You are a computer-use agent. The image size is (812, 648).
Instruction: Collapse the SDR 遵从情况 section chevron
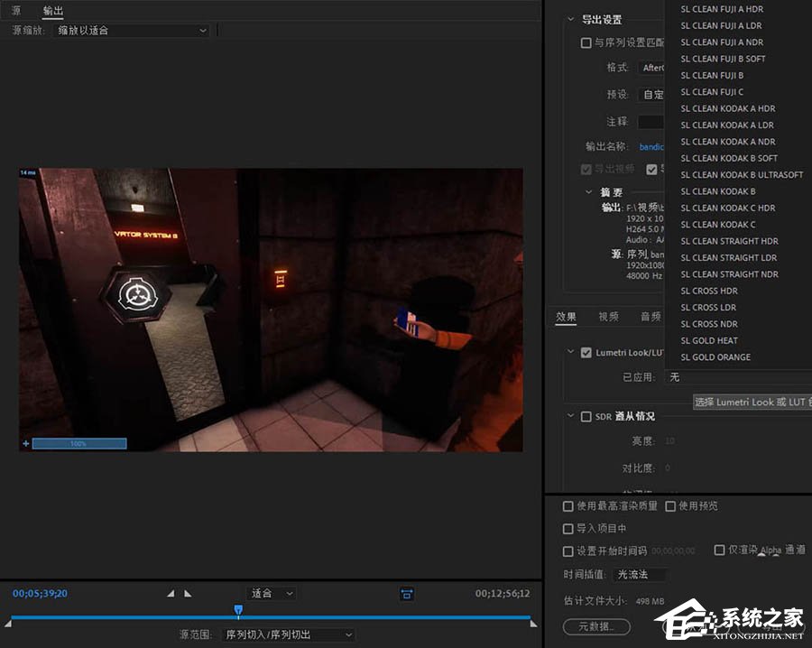pyautogui.click(x=571, y=416)
